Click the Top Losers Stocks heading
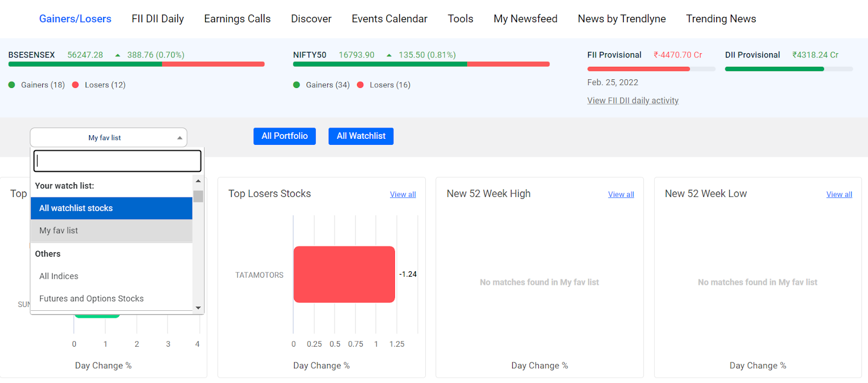This screenshot has width=868, height=383. click(x=270, y=194)
